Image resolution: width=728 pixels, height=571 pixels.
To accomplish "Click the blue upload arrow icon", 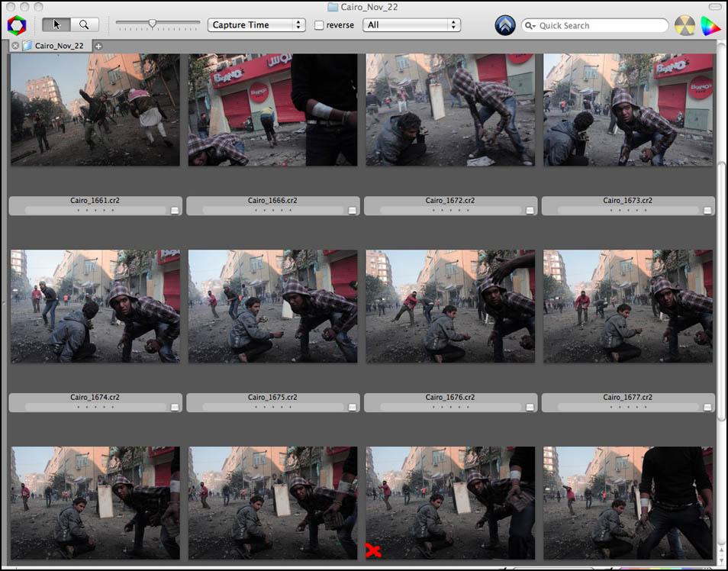I will pyautogui.click(x=505, y=25).
